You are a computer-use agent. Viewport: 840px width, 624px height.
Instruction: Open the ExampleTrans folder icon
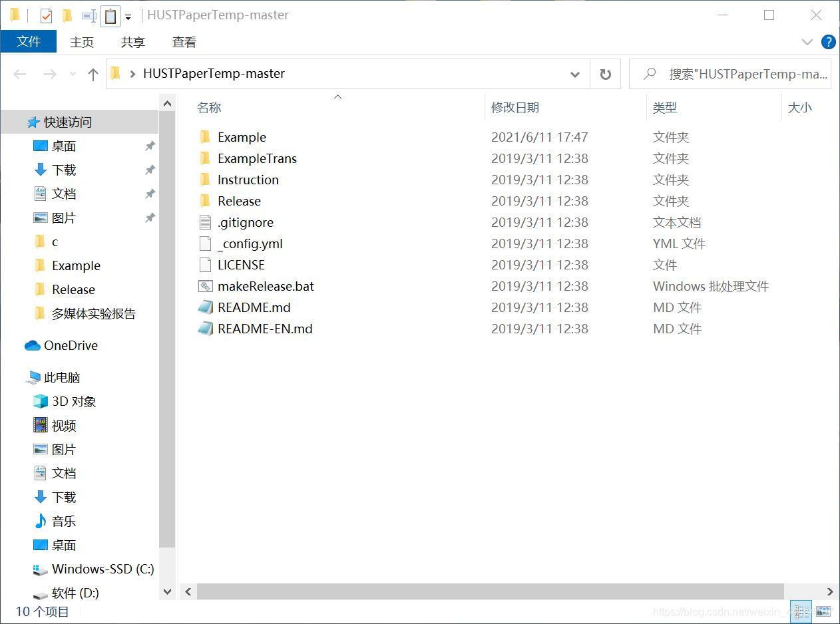tap(205, 158)
